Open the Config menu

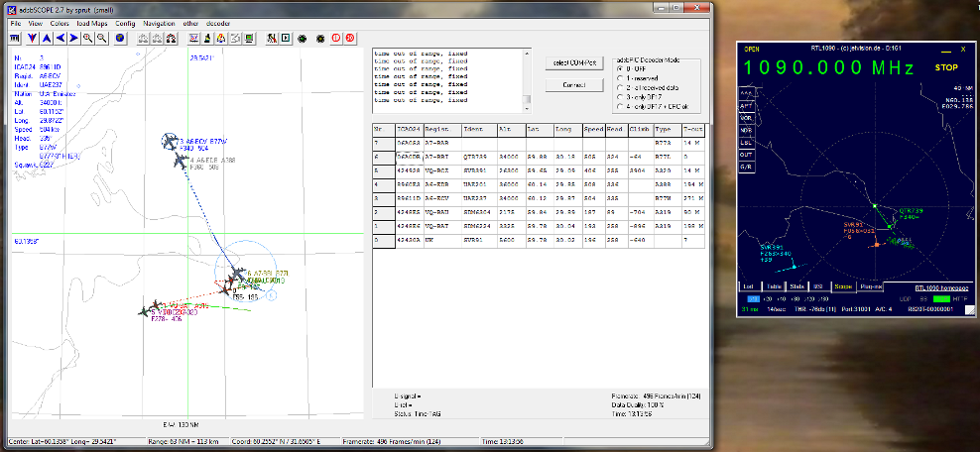126,22
